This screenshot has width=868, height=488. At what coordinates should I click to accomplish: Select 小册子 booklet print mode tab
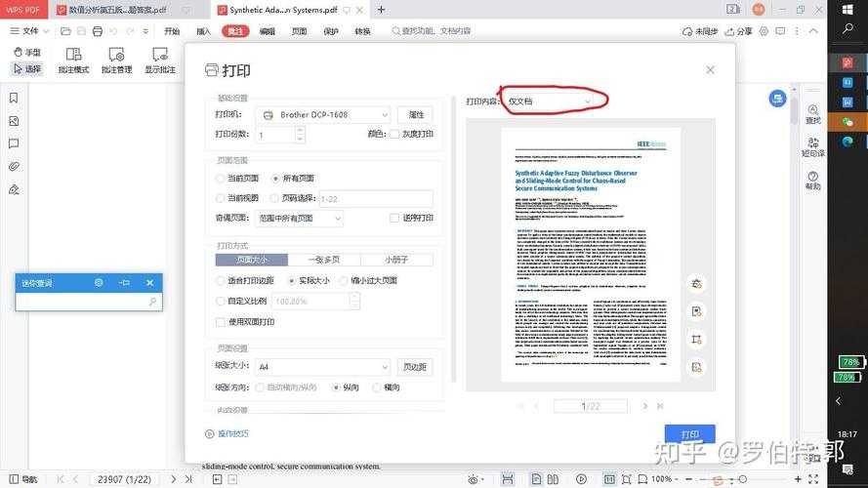(x=396, y=260)
